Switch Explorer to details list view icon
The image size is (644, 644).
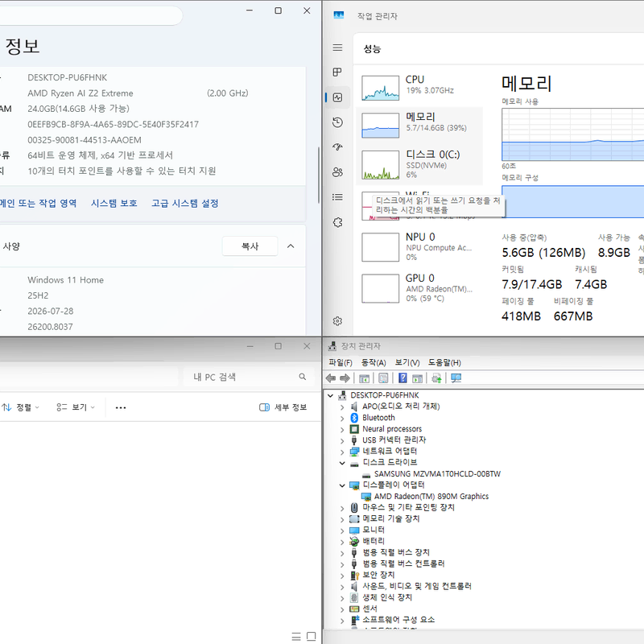click(296, 637)
